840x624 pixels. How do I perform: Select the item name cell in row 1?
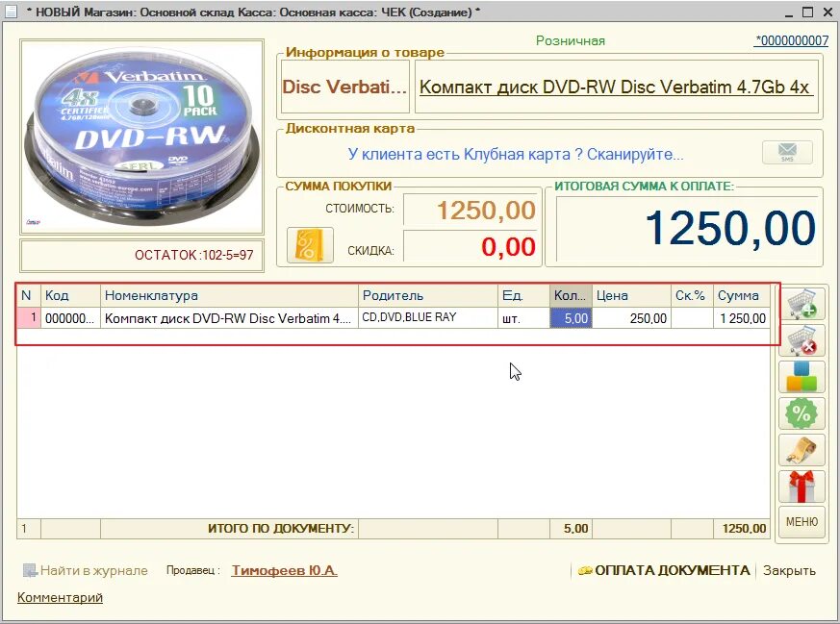[229, 318]
